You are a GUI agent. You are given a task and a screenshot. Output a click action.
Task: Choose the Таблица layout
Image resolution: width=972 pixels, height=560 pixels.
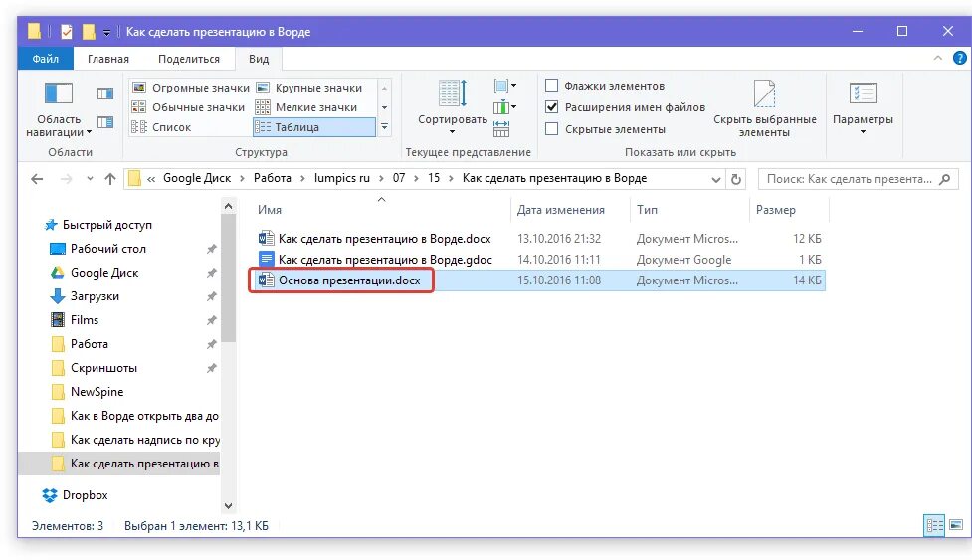pyautogui.click(x=314, y=127)
